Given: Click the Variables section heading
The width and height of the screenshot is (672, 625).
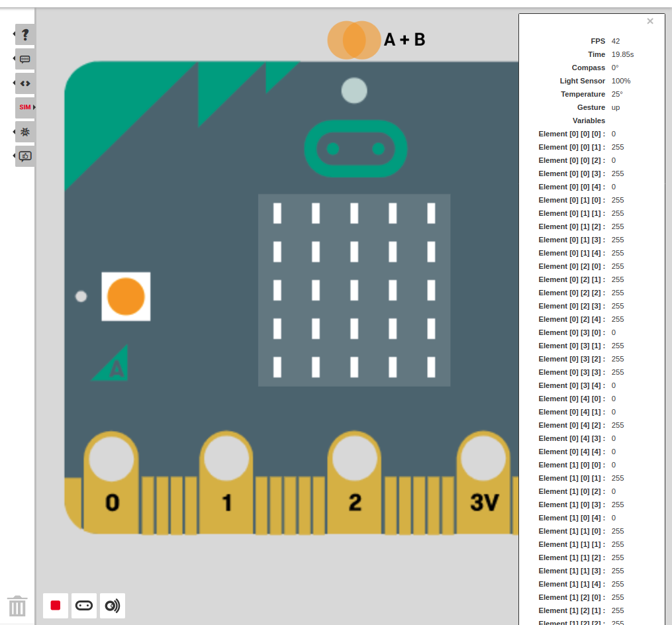Looking at the screenshot, I should click(x=589, y=120).
